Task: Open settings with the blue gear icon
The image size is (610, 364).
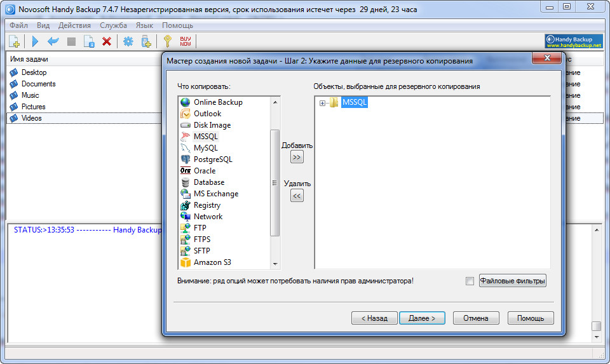Action: [128, 41]
